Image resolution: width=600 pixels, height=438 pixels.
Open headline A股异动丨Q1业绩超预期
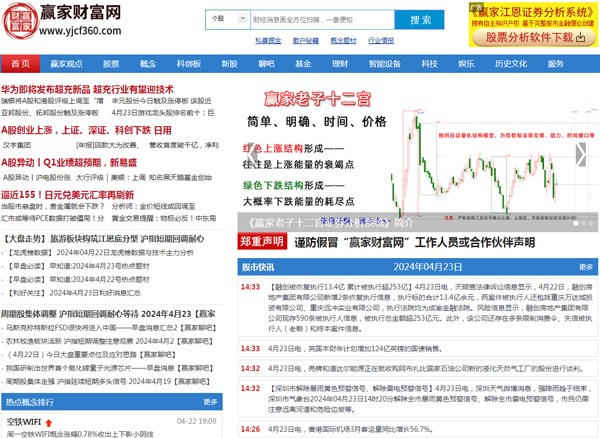(69, 163)
